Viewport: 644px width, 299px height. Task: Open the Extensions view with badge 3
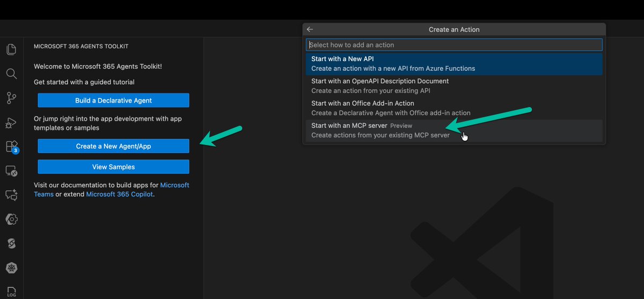pyautogui.click(x=11, y=147)
